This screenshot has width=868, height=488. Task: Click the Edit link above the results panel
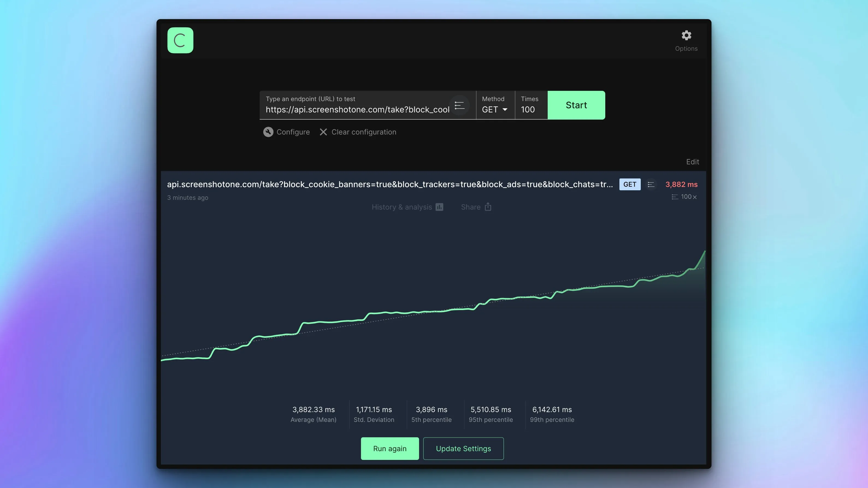(692, 162)
